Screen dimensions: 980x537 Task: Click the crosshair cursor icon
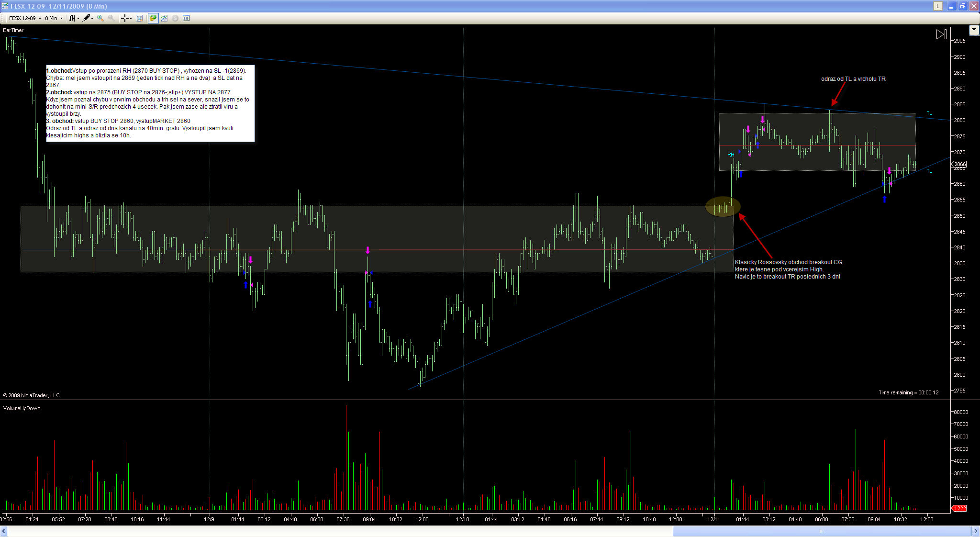point(124,18)
